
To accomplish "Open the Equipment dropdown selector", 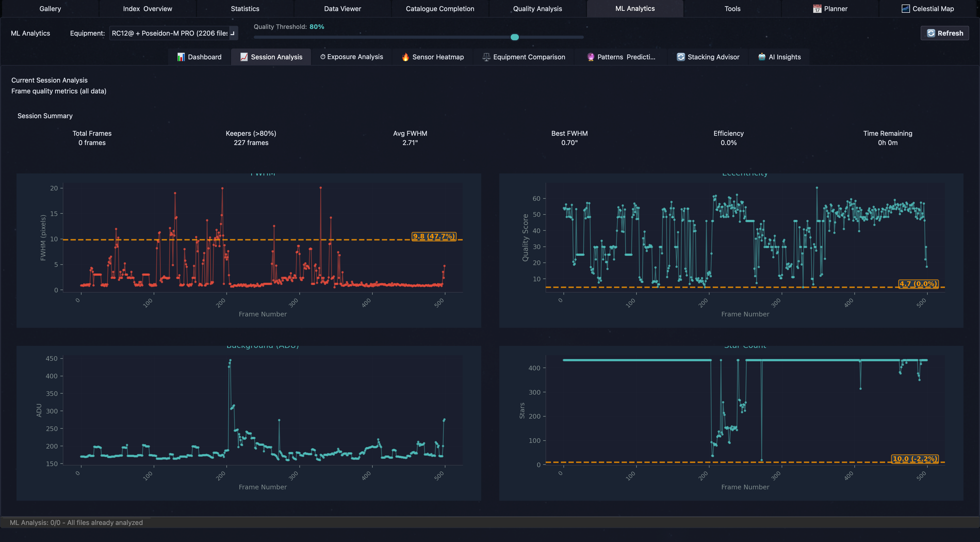I will 170,33.
